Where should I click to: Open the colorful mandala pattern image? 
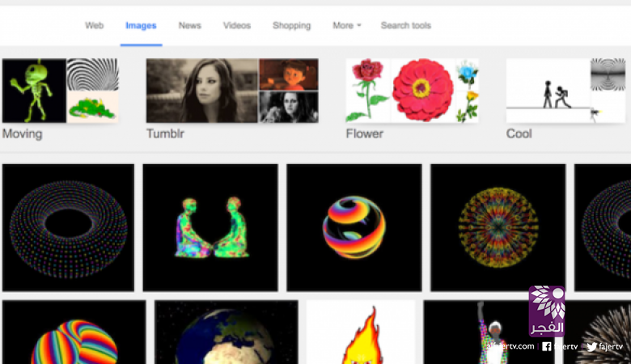pyautogui.click(x=498, y=227)
